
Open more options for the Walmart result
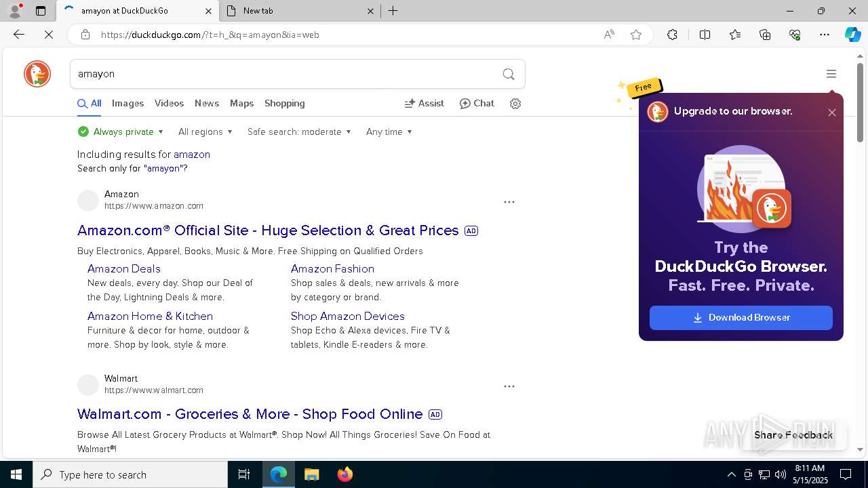(x=509, y=386)
